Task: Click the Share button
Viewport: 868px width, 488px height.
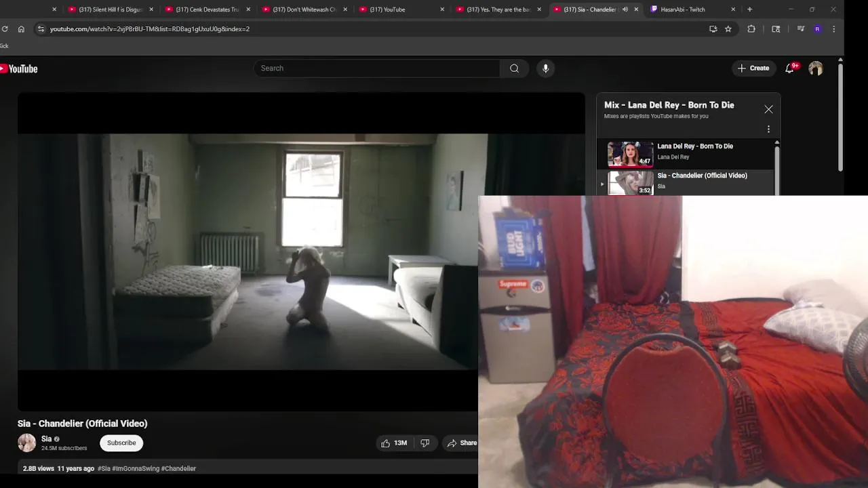Action: click(461, 443)
